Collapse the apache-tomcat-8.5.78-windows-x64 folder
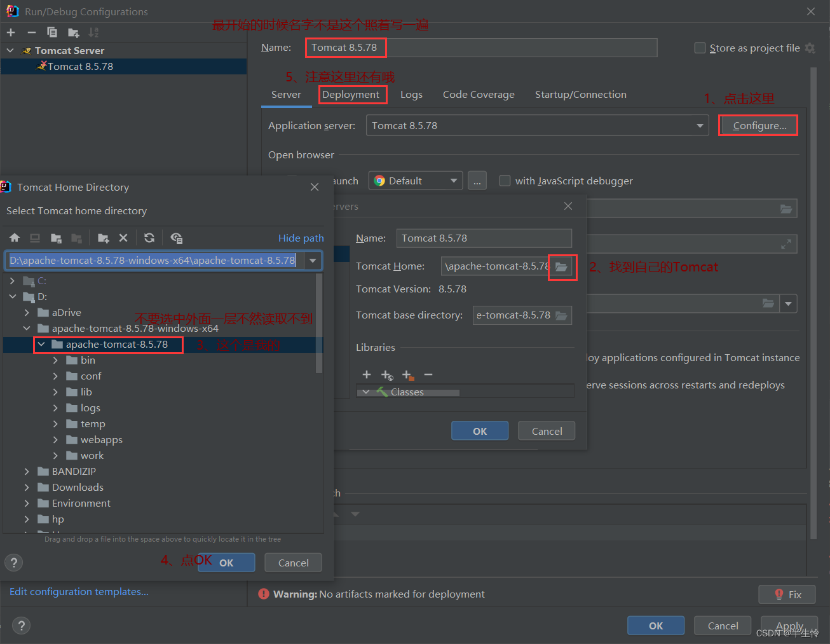The image size is (830, 644). [27, 329]
